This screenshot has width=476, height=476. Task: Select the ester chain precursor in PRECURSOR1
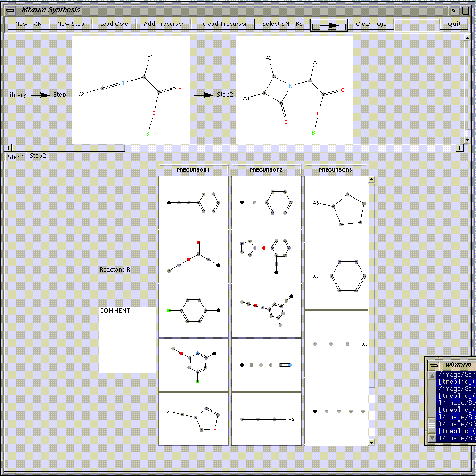pyautogui.click(x=193, y=257)
